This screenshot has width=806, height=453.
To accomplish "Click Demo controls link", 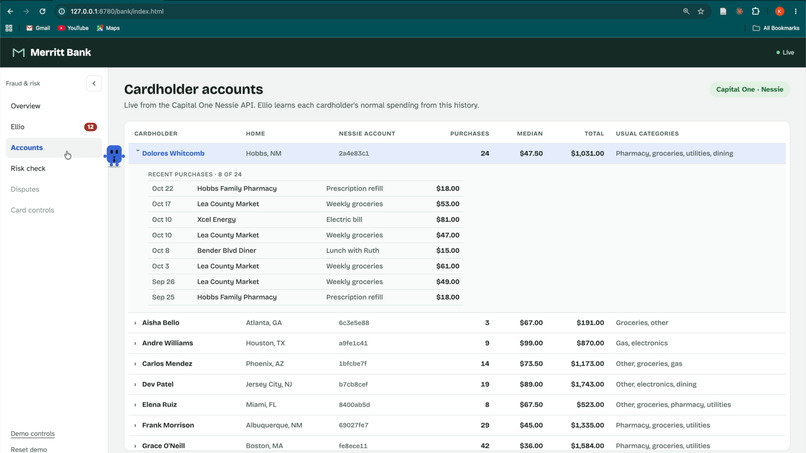I will (32, 433).
